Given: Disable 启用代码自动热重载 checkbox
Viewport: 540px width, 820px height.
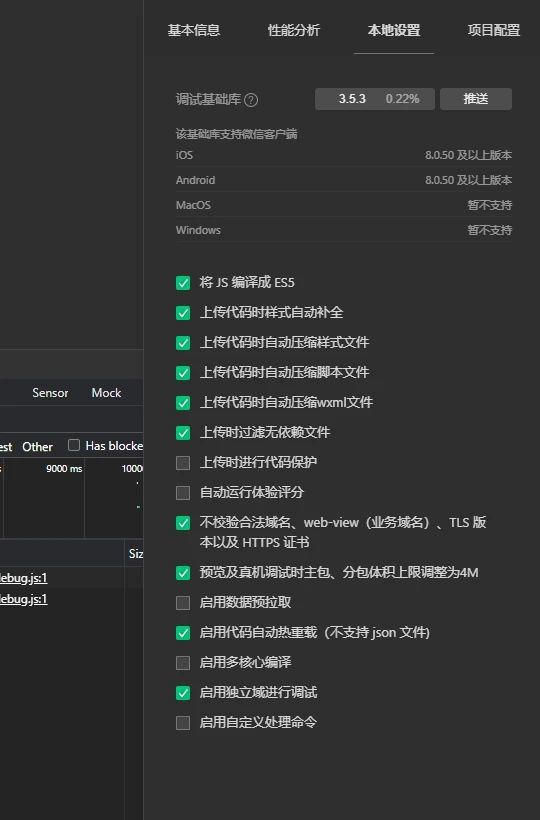Looking at the screenshot, I should click(x=183, y=633).
